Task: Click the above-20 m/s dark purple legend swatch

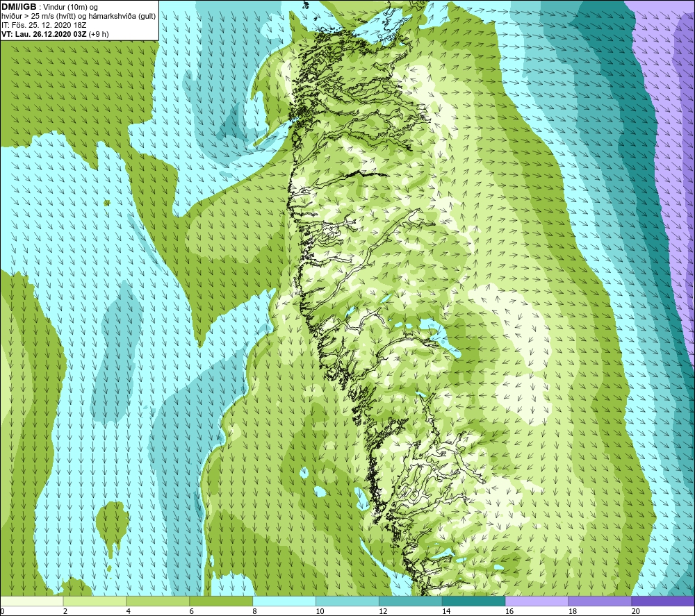Action: [x=662, y=601]
